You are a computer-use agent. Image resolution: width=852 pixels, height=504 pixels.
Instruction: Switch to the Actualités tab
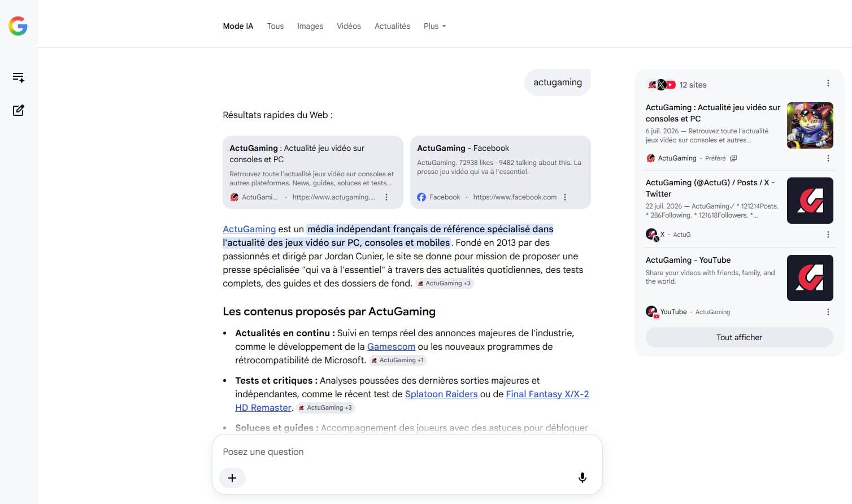click(x=392, y=26)
